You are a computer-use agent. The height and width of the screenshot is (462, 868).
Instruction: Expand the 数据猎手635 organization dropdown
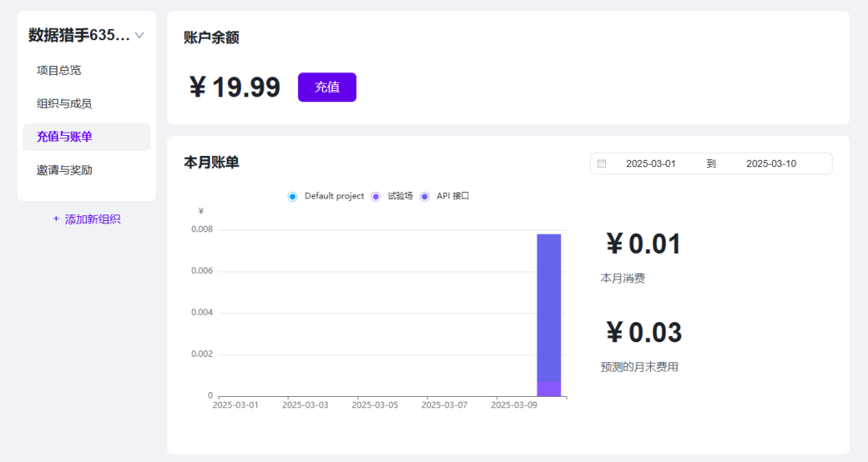(139, 35)
